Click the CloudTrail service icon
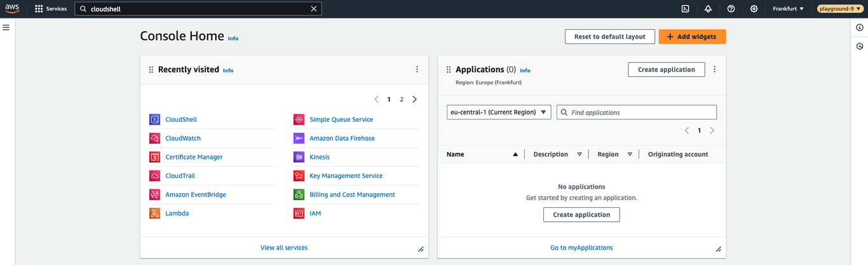 (154, 176)
